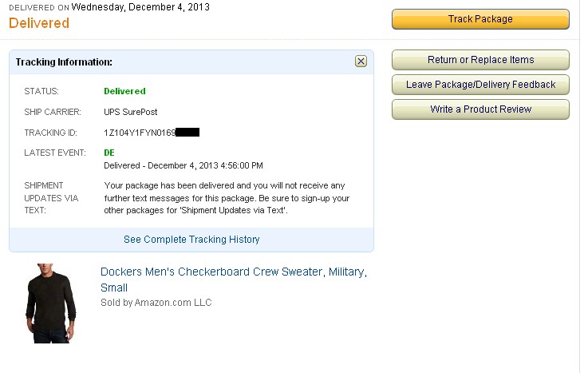Close the Tracking Information panel
Screen dimensions: 588x373
pyautogui.click(x=361, y=62)
